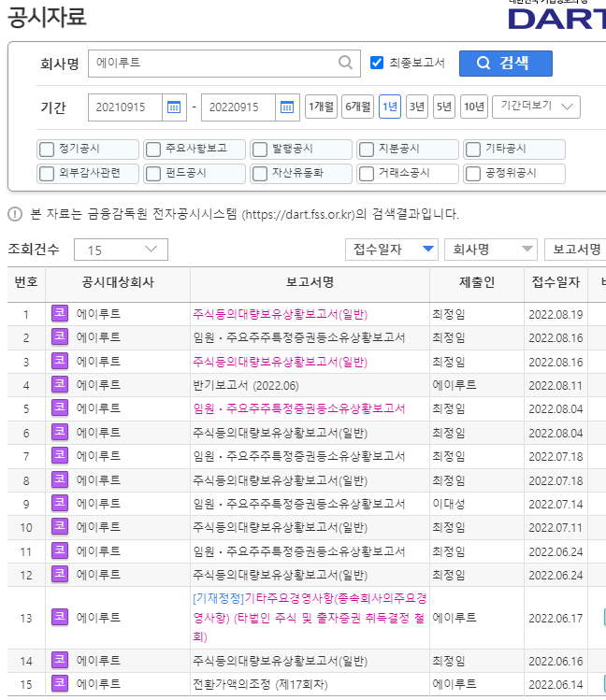Check the 발행공시 checkbox
606x700 pixels.
[260, 150]
